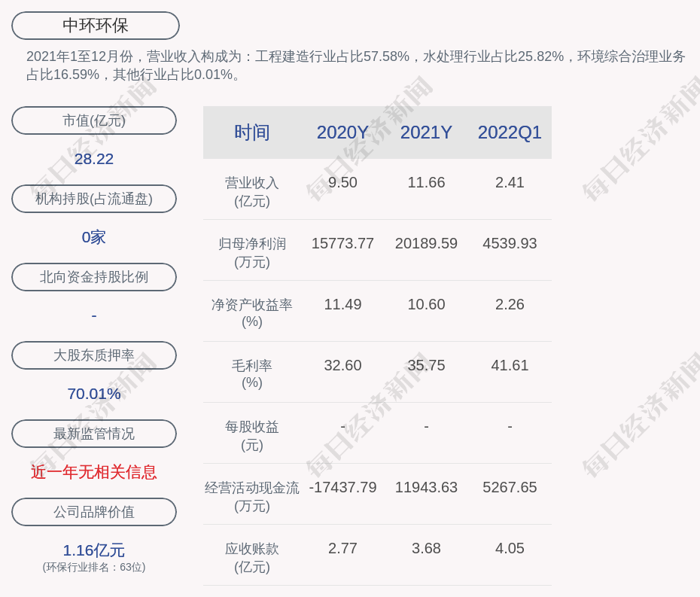This screenshot has width=700, height=597.
Task: Click the 机构持股(占流通盘) label
Action: point(94,199)
